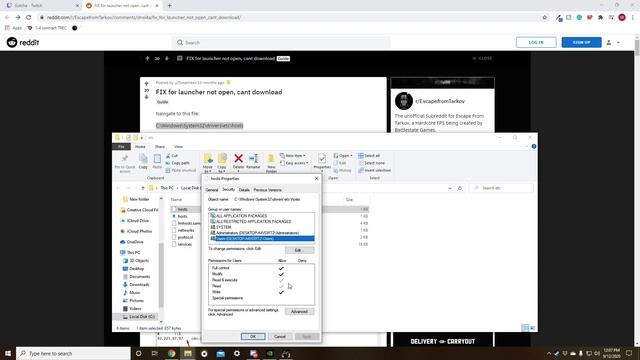Click the Edit button for permissions
The width and height of the screenshot is (640, 360).
[x=299, y=250]
